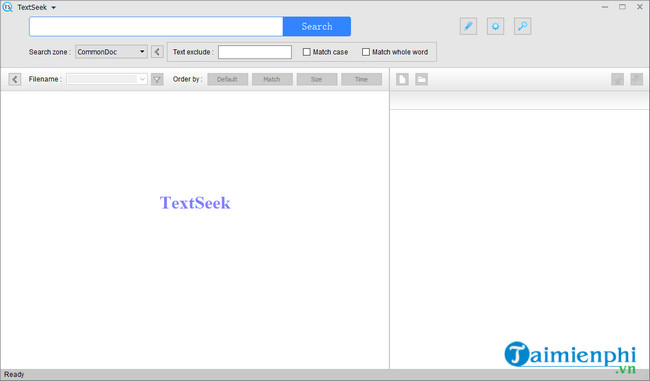The width and height of the screenshot is (650, 381).
Task: Click the TextSeek logo icon in title bar
Action: (7, 7)
